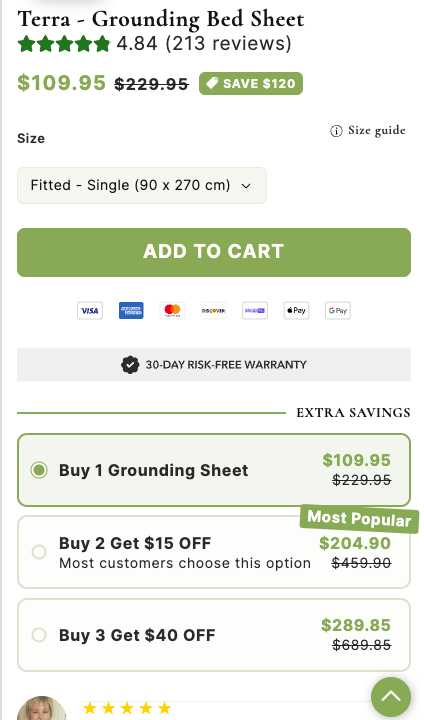The width and height of the screenshot is (424, 720).
Task: Click the scroll-to-top arrow button
Action: 391,697
